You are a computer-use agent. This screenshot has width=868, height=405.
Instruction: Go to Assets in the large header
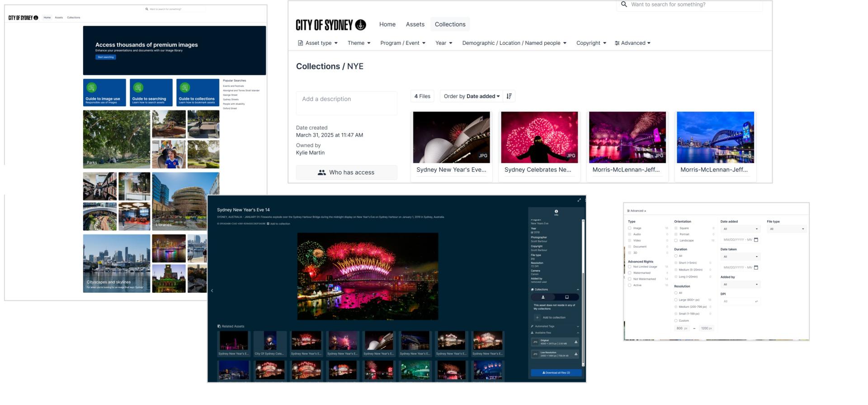415,24
